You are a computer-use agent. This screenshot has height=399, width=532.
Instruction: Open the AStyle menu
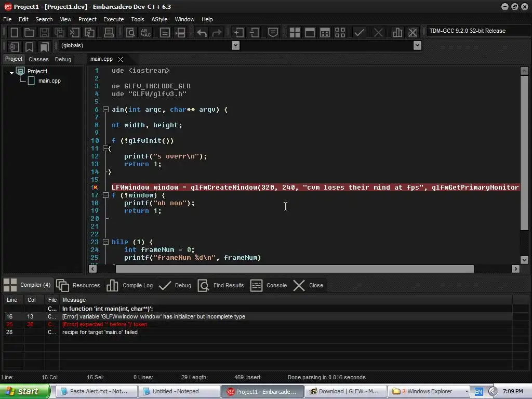click(159, 19)
